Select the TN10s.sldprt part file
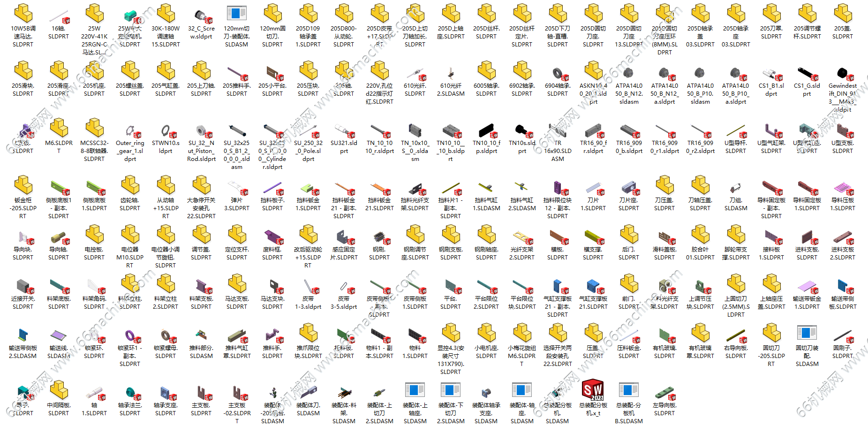Viewport: 868px width, 434px height. pyautogui.click(x=522, y=130)
